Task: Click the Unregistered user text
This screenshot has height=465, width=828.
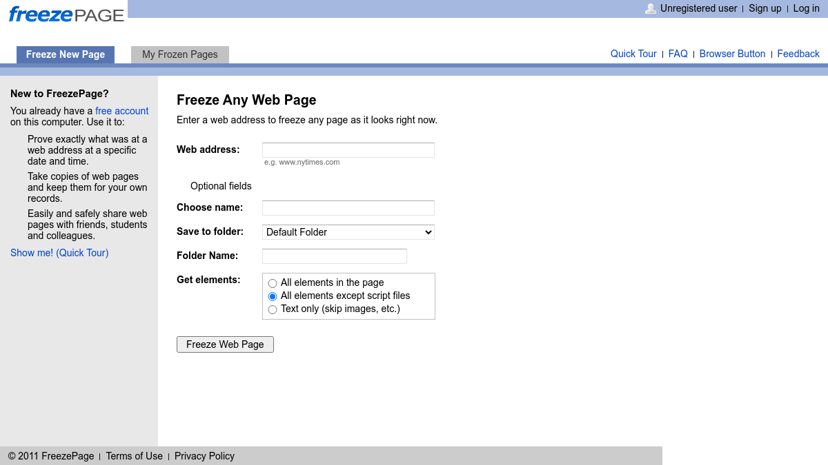Action: [698, 8]
